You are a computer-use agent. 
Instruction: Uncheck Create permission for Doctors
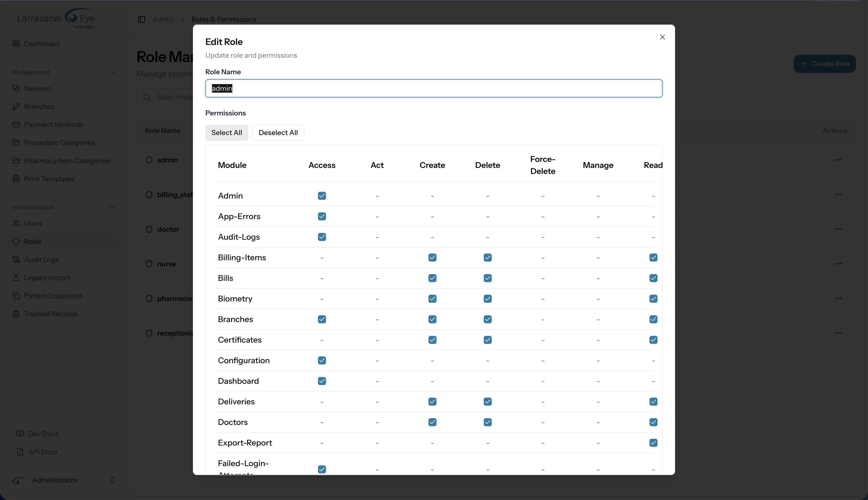point(432,422)
